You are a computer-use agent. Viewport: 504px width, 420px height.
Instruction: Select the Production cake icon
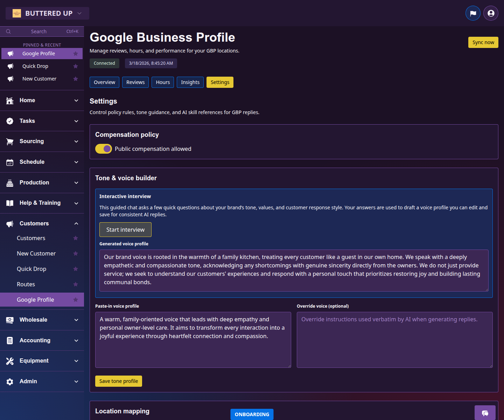tap(10, 182)
